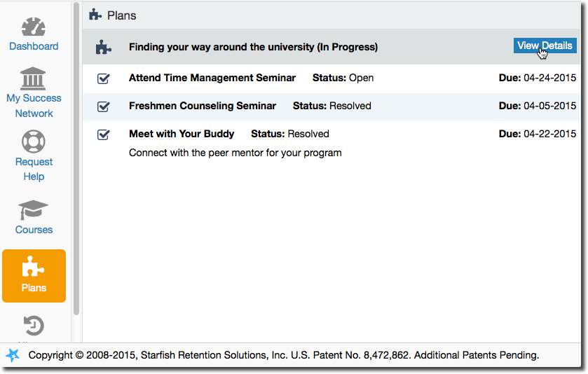Image resolution: width=588 pixels, height=374 pixels.
Task: Select the My Success Network building icon
Action: click(33, 78)
